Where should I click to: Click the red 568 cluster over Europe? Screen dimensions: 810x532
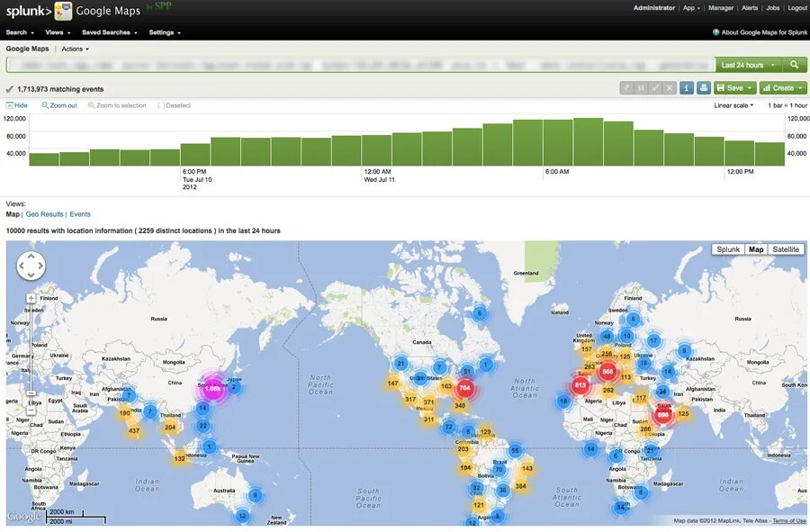(x=607, y=372)
